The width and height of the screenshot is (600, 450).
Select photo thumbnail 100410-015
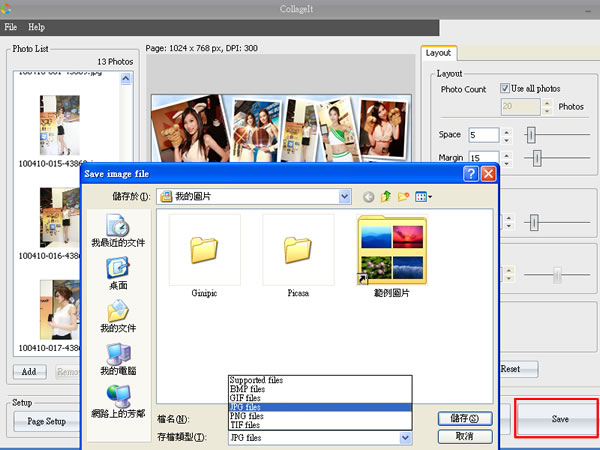point(60,125)
